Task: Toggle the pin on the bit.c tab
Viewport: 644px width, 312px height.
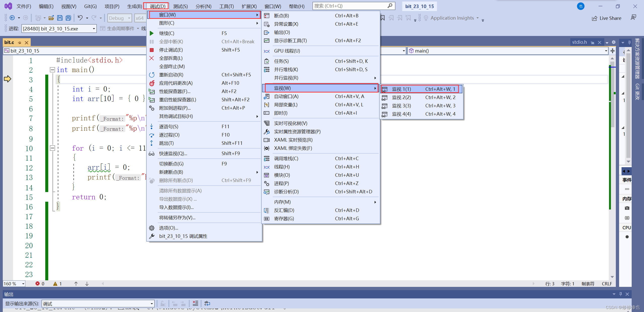Action: click(x=20, y=42)
